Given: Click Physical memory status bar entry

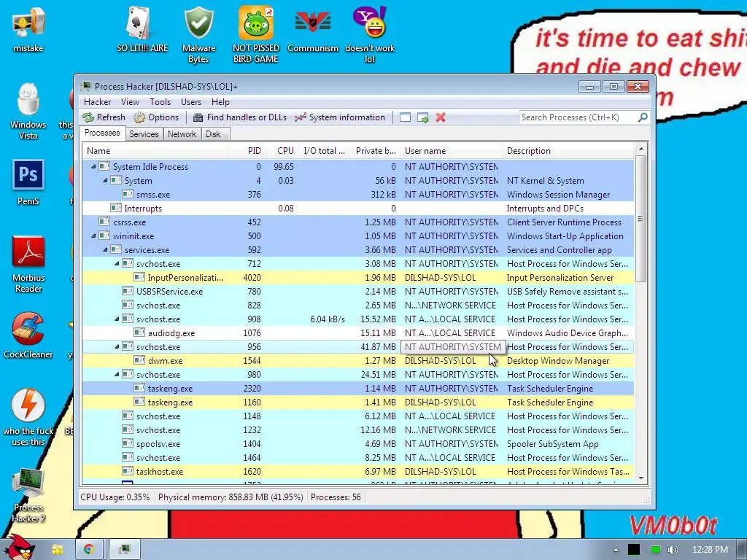Looking at the screenshot, I should [x=231, y=497].
